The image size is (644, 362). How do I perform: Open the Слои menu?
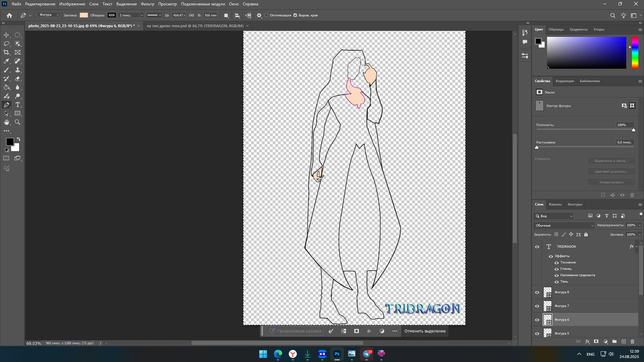[94, 4]
